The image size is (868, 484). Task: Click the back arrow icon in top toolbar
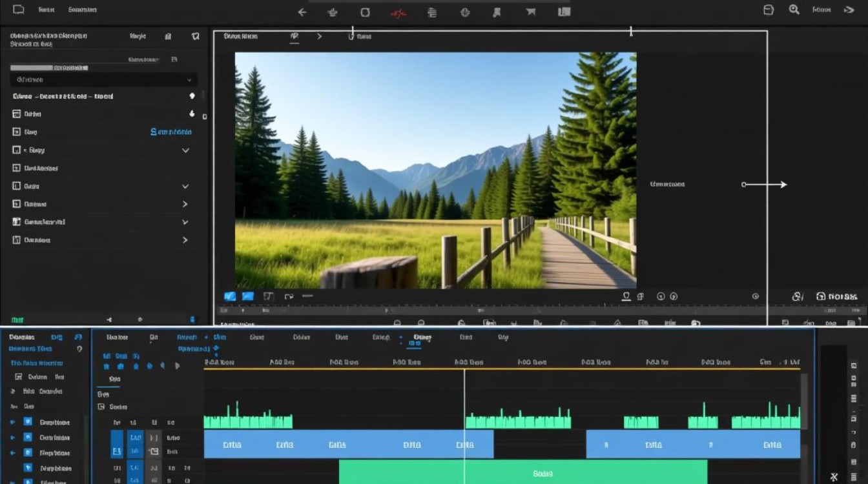tap(302, 12)
